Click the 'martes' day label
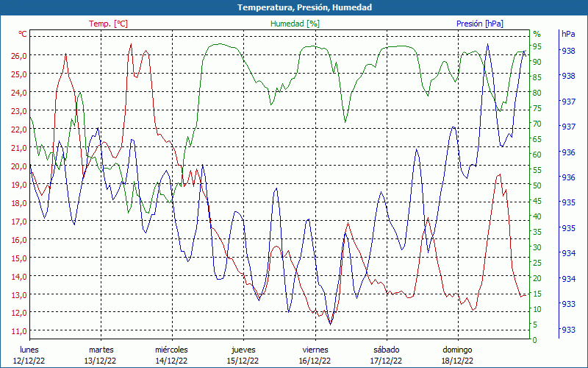 (x=101, y=350)
